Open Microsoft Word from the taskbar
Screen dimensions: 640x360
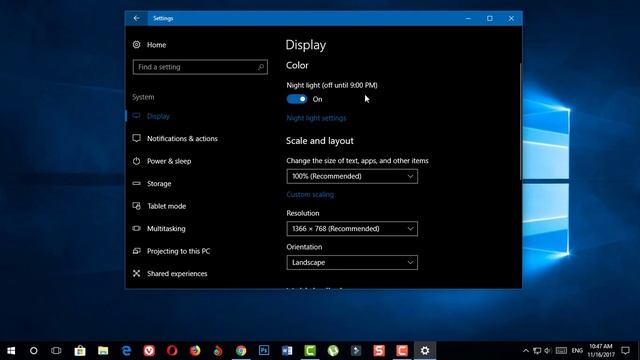tap(287, 351)
